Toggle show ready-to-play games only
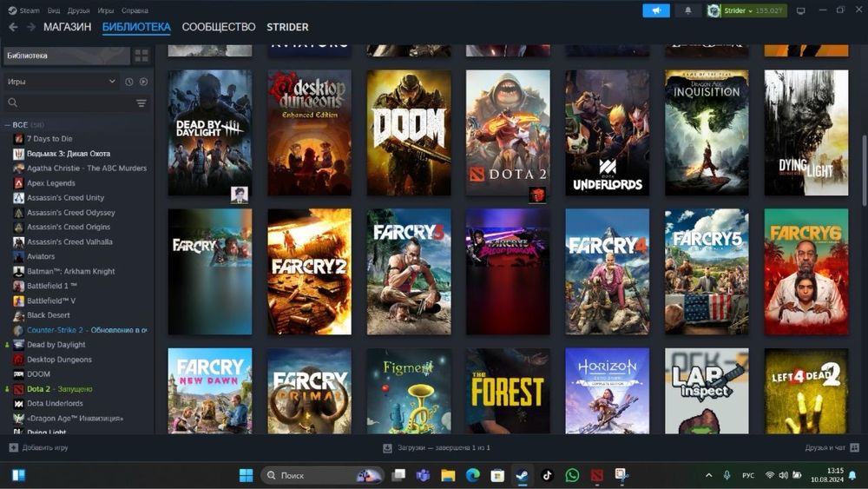868x489 pixels. 143,82
